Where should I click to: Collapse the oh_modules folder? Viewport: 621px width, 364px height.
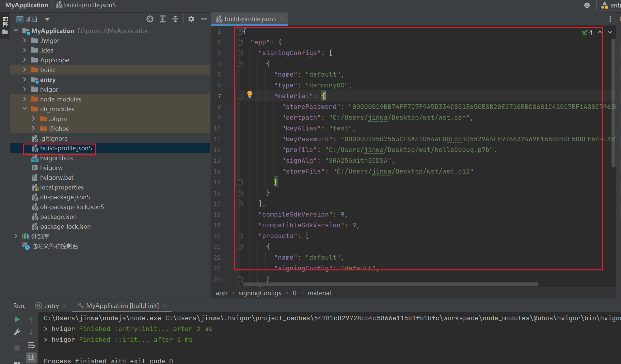(24, 109)
